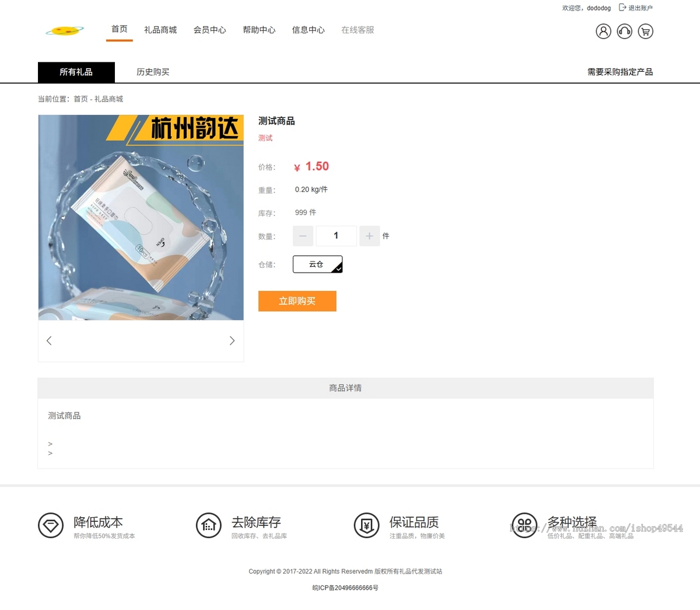Image resolution: width=700 pixels, height=610 pixels.
Task: Click the 降低成本 heading
Action: coord(98,522)
